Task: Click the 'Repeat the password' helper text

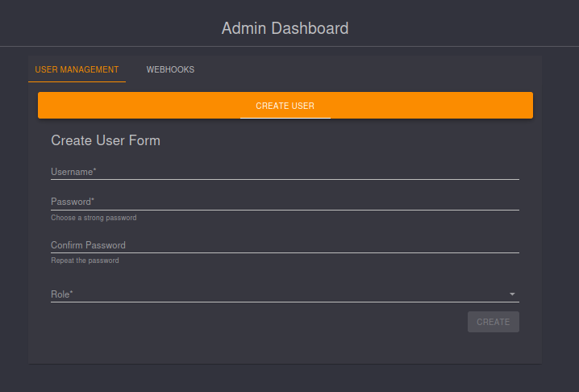Action: [x=85, y=261]
